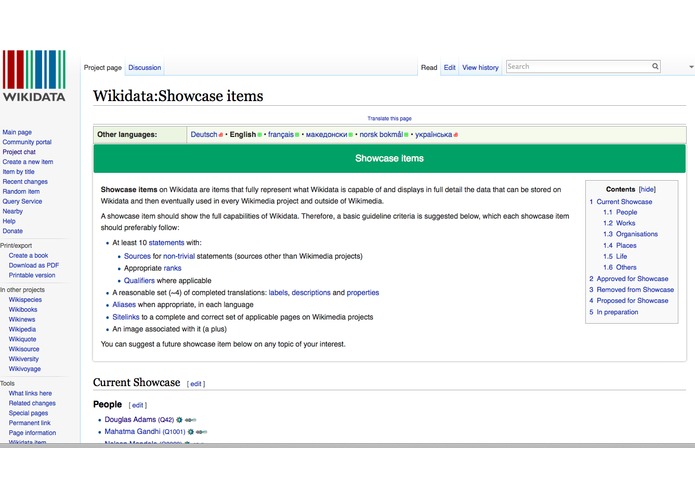Click Translate this page link
Screen dimensions: 695x494
(390, 118)
